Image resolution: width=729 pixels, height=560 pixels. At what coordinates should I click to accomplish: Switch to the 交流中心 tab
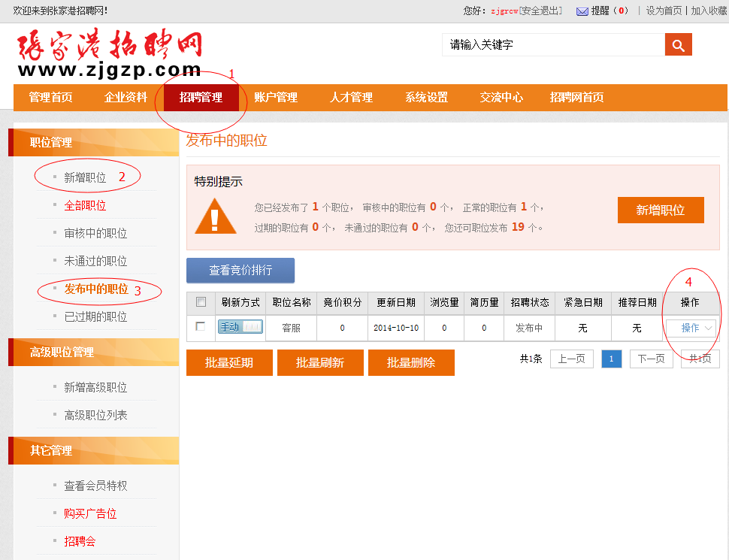501,98
